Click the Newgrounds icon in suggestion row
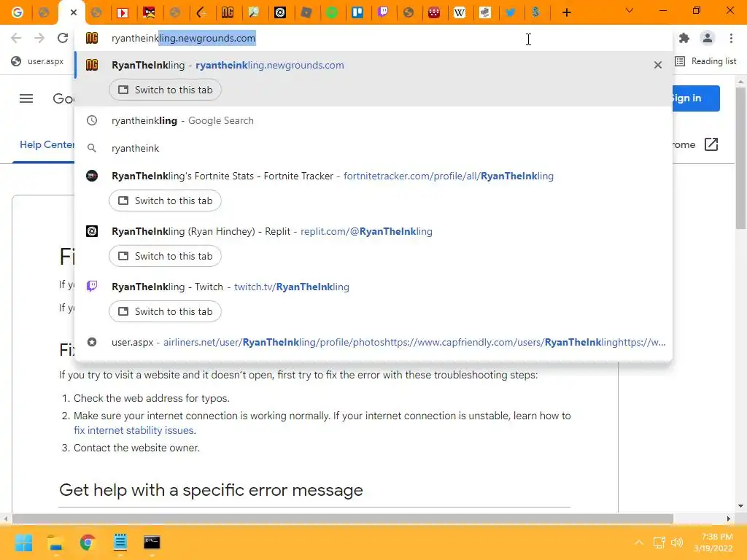The image size is (747, 560). [x=92, y=65]
